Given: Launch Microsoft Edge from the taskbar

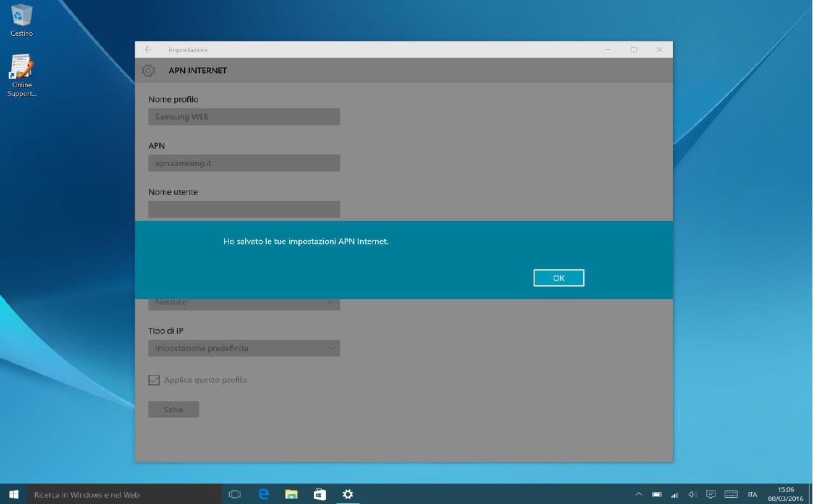Looking at the screenshot, I should [264, 494].
